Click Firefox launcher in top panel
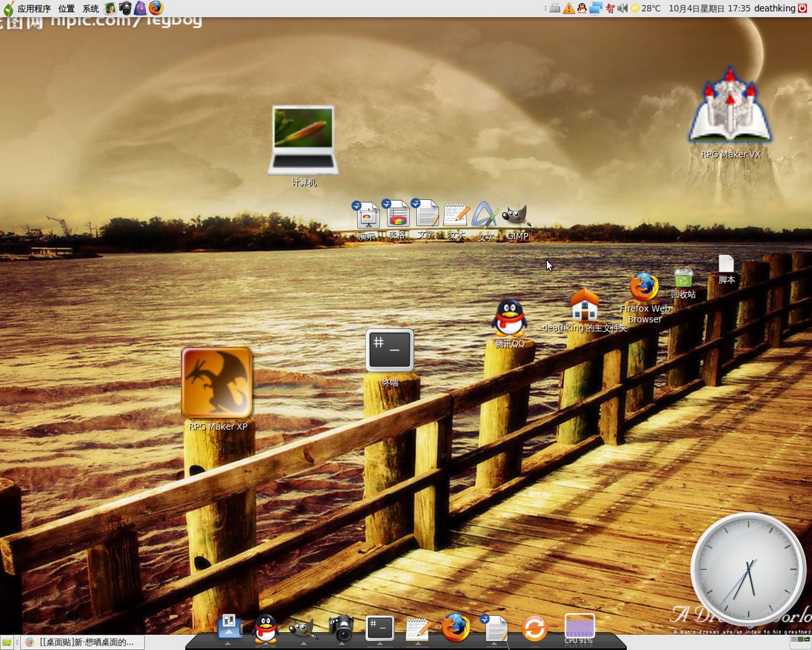This screenshot has width=812, height=650. pyautogui.click(x=156, y=8)
